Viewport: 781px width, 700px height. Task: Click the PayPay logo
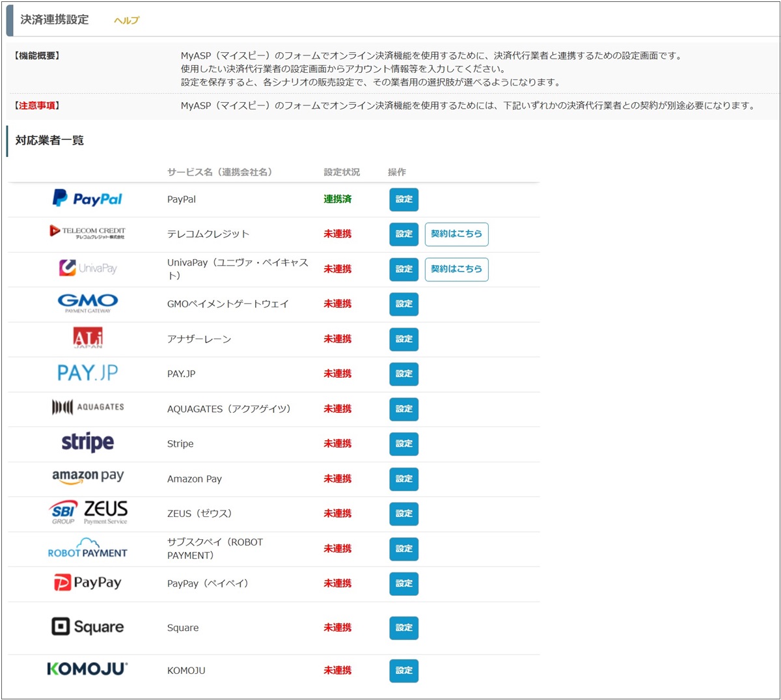tap(87, 583)
